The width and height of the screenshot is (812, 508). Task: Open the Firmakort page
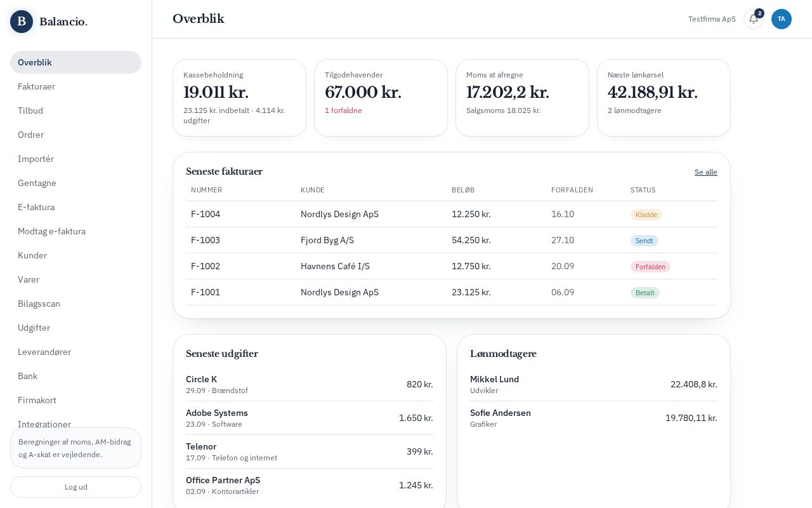click(75, 400)
